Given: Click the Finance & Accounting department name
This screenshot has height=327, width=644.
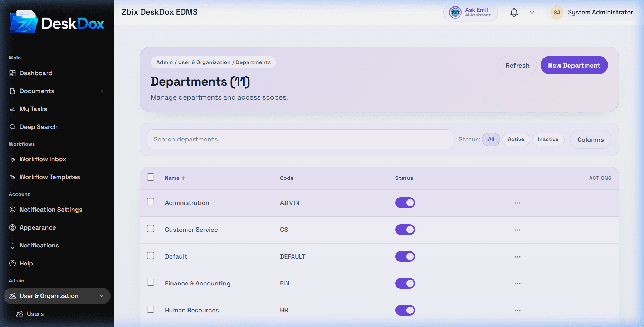Looking at the screenshot, I should click(x=197, y=283).
